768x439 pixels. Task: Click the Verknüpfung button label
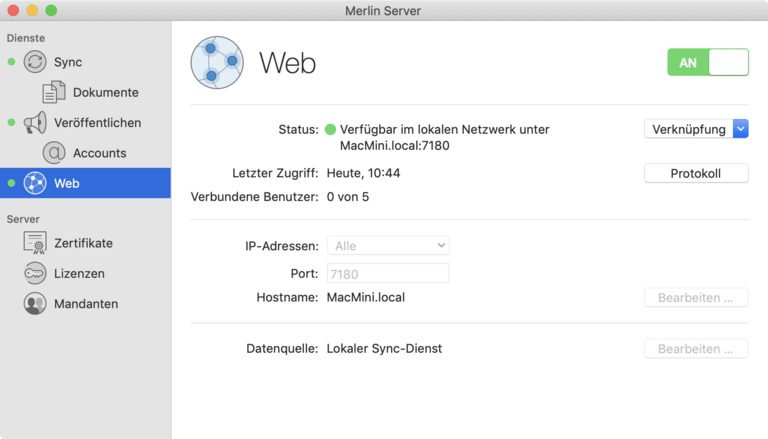coord(689,129)
